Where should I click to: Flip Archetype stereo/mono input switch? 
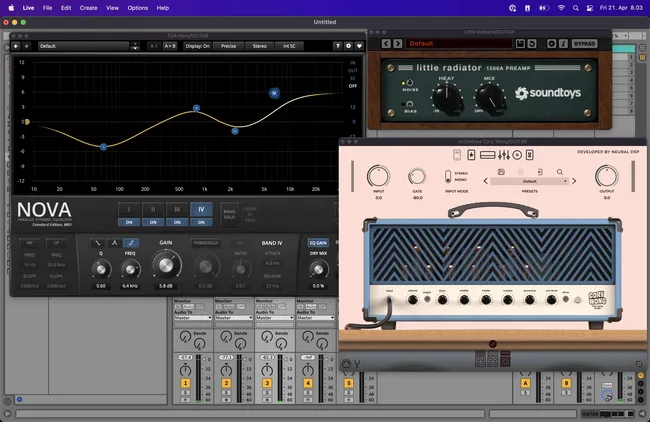pyautogui.click(x=448, y=177)
